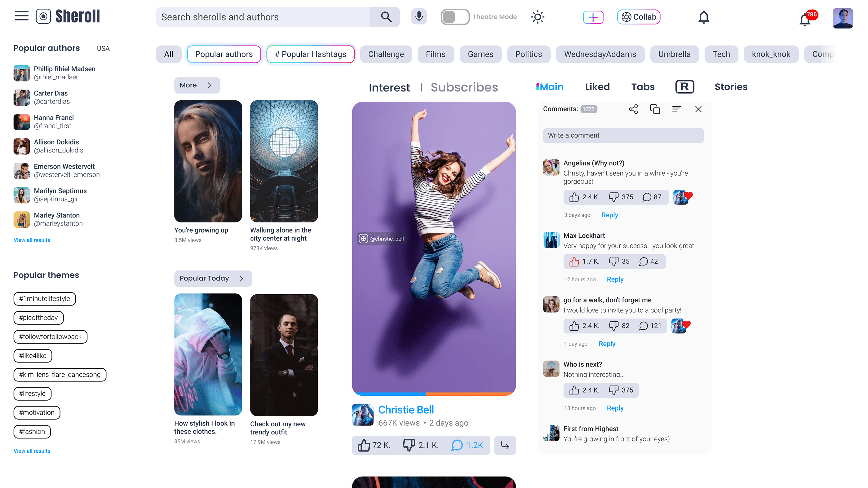The image size is (868, 488).
Task: Open the USA country selector
Action: pyautogui.click(x=103, y=49)
